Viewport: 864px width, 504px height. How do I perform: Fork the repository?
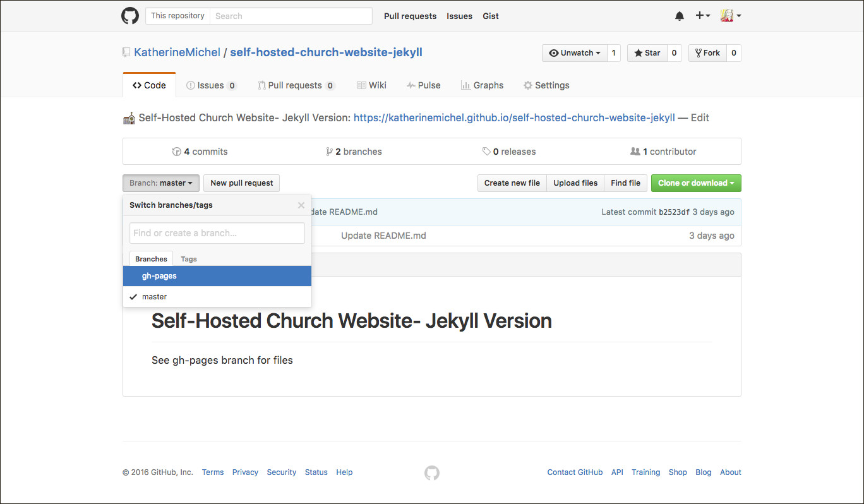(707, 53)
